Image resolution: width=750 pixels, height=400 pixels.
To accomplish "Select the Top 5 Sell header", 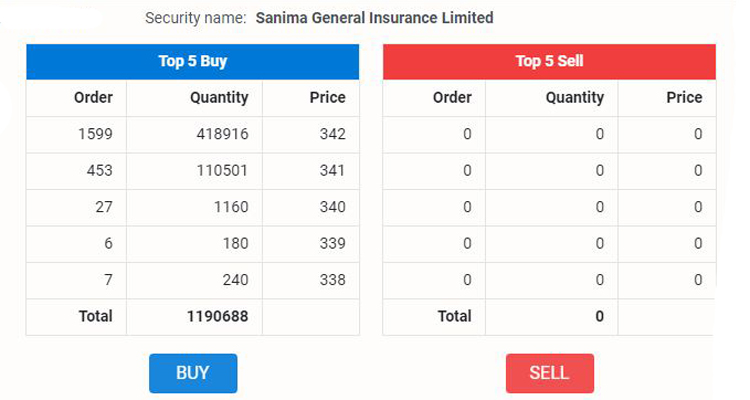I will pyautogui.click(x=549, y=61).
